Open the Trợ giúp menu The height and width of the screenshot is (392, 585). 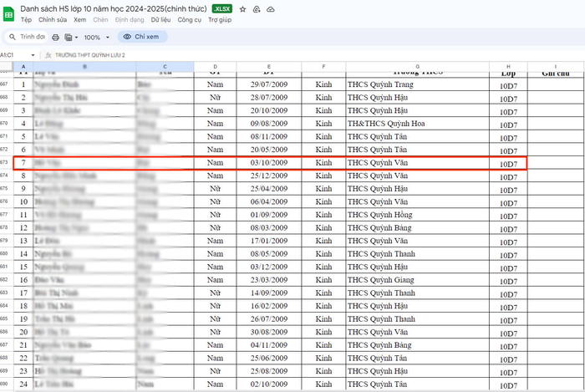(x=220, y=20)
